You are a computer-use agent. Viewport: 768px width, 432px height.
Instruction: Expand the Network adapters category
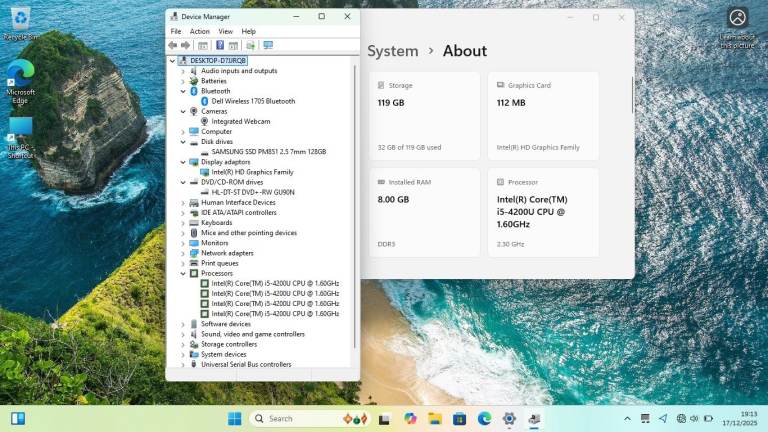tap(183, 253)
